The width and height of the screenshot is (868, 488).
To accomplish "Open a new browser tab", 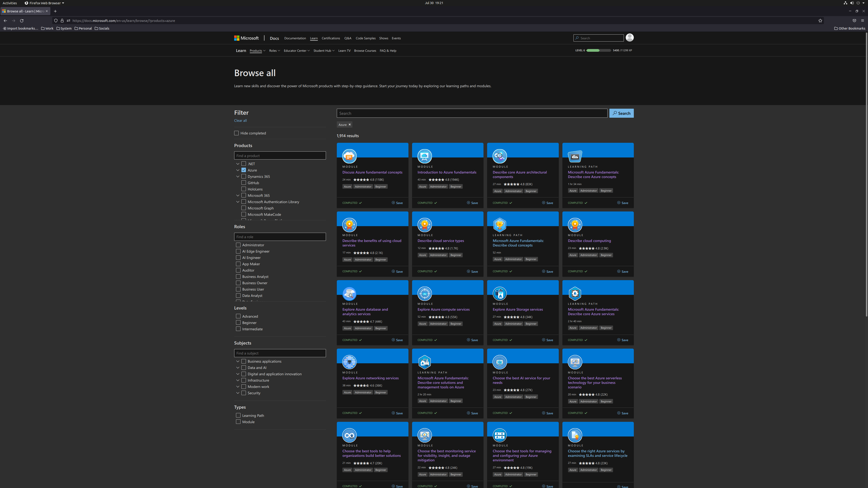I will pyautogui.click(x=55, y=11).
